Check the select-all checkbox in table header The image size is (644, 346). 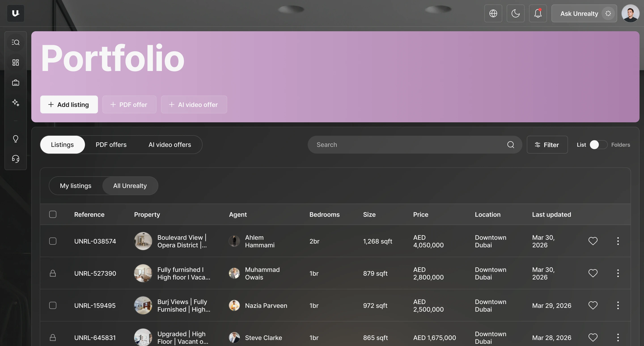[53, 215]
